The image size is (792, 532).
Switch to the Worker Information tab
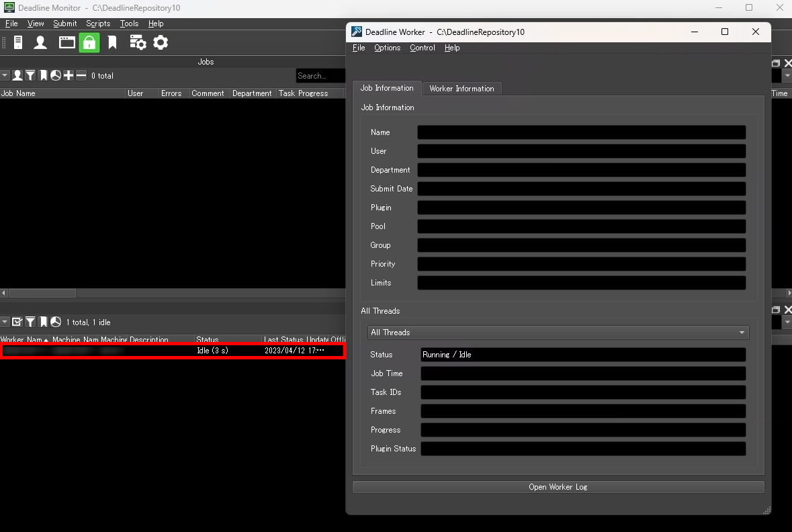pos(461,89)
